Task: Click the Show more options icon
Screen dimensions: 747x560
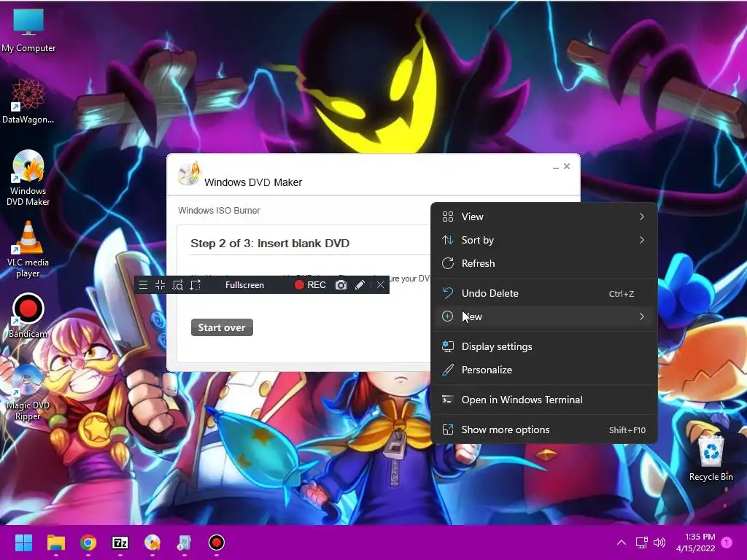Action: click(448, 430)
